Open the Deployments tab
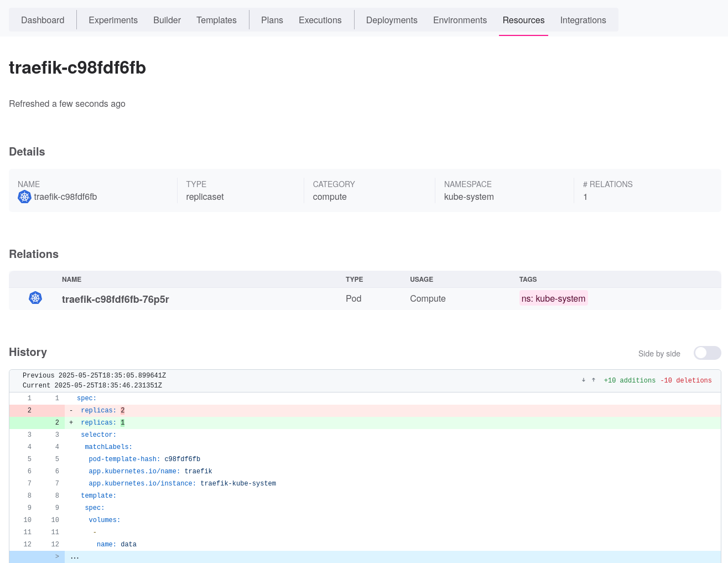 point(392,20)
